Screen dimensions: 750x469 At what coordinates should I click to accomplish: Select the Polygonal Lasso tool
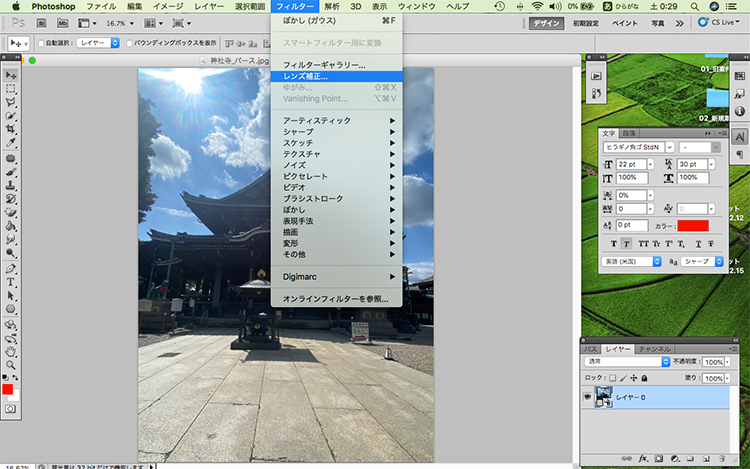pos(11,102)
